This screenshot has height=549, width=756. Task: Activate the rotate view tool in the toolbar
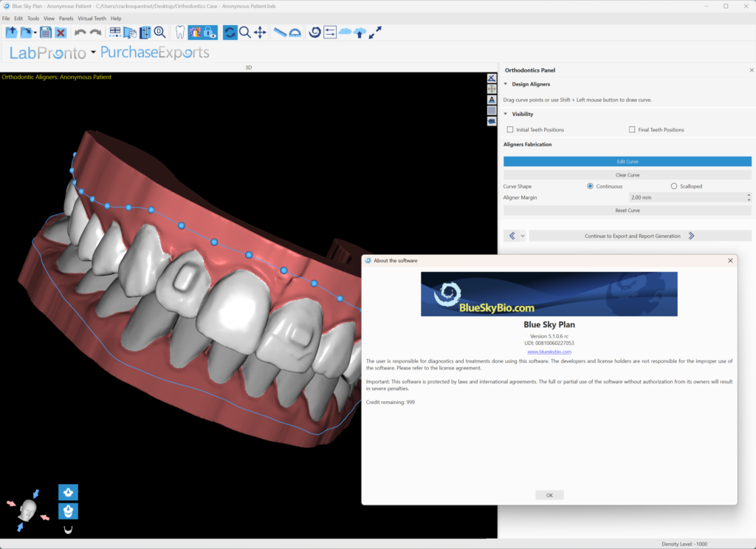tap(230, 33)
